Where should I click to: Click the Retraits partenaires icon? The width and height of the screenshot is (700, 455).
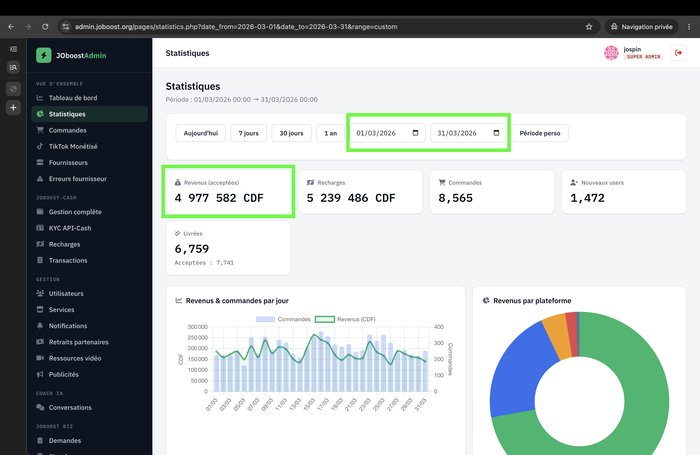(x=40, y=342)
